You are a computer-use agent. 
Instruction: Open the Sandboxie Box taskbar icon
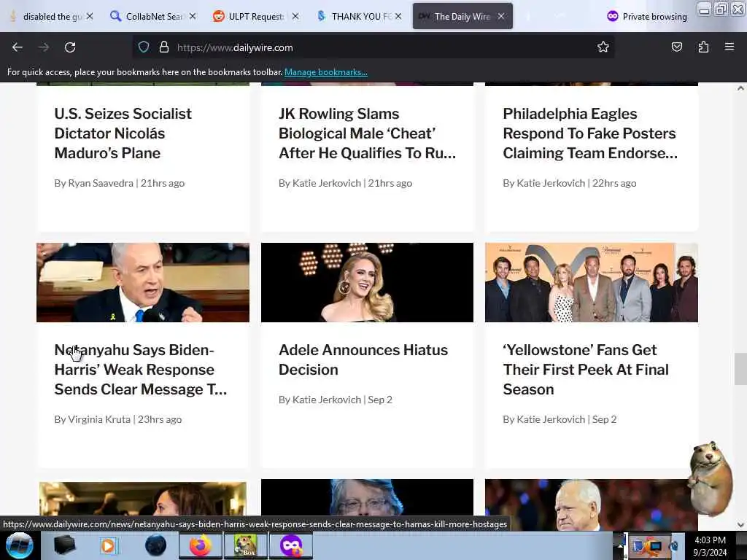coord(245,545)
